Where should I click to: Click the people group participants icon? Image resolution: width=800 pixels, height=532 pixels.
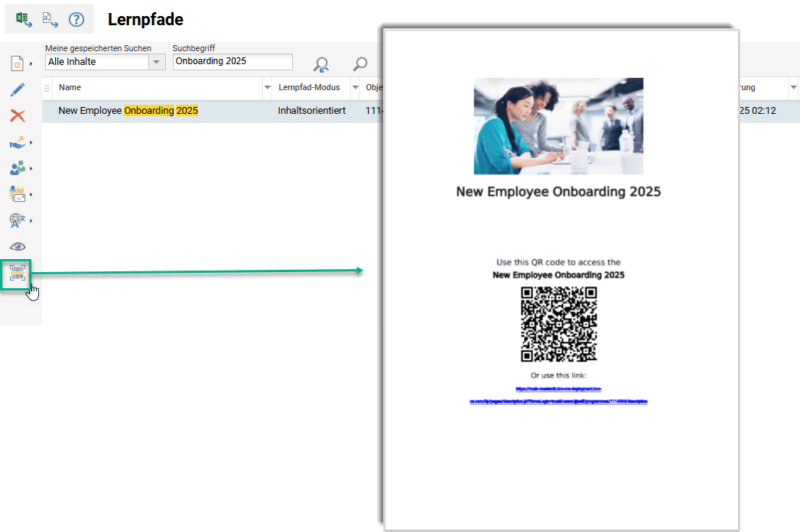(x=17, y=168)
